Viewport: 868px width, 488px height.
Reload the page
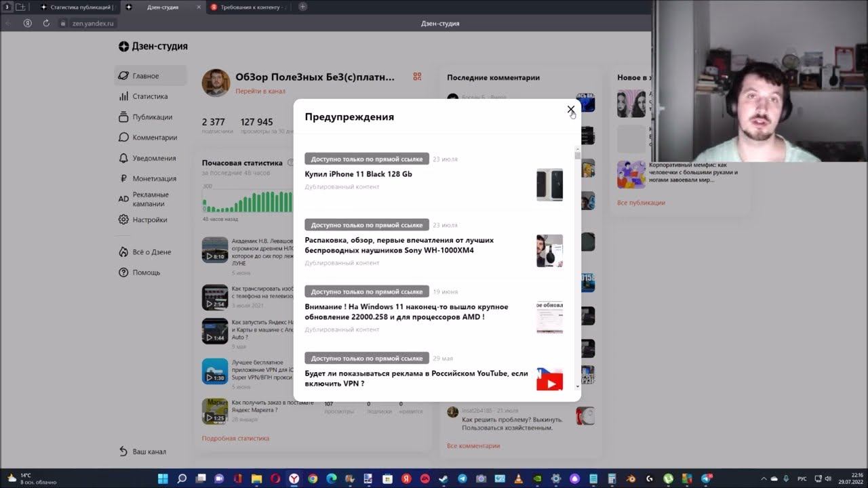[x=46, y=23]
